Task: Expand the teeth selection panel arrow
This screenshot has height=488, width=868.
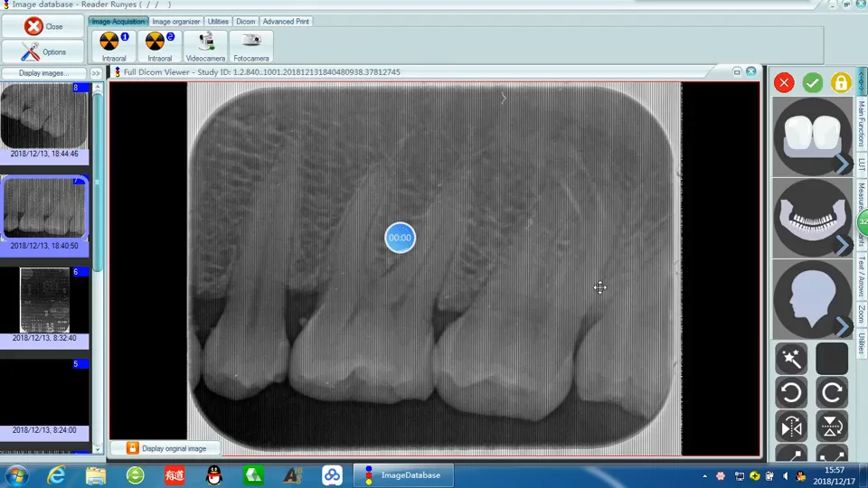Action: [842, 164]
